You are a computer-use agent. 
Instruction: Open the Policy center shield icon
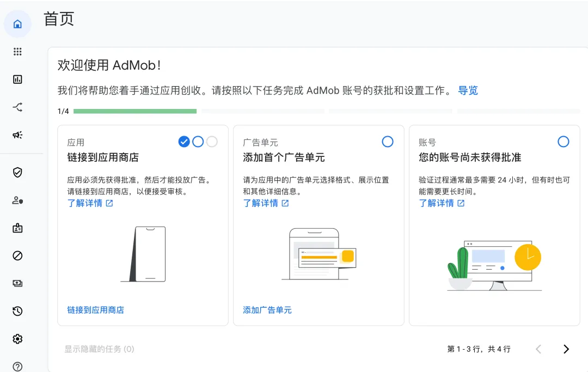click(17, 173)
